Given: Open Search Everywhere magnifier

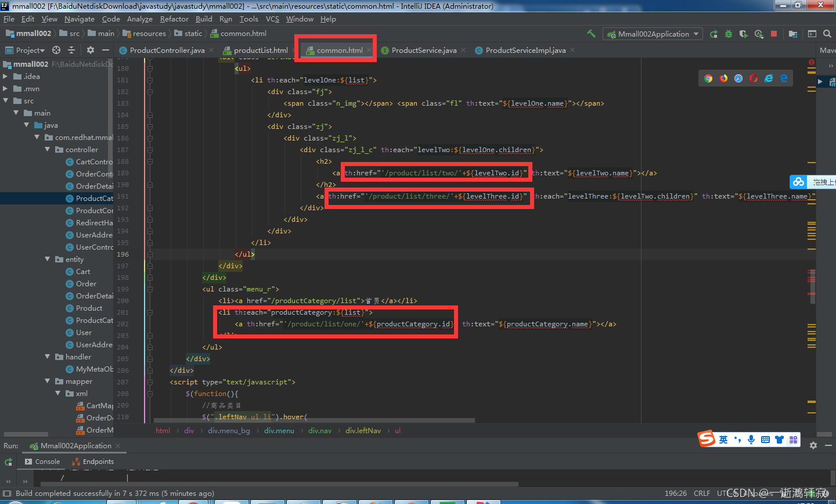Looking at the screenshot, I should pyautogui.click(x=827, y=34).
